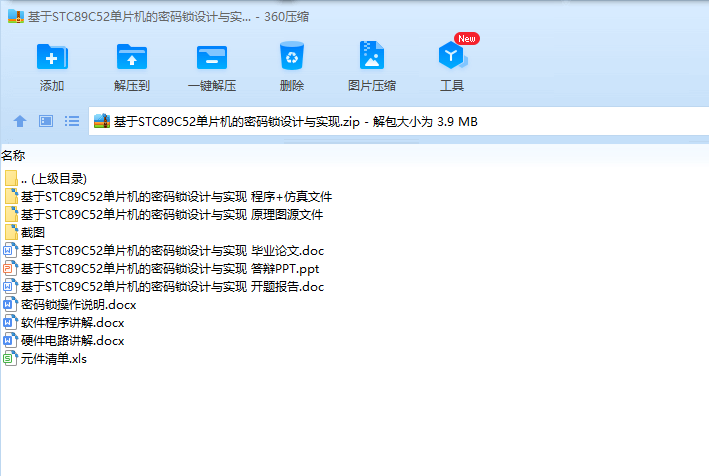
Task: Open the 工具 (Tools) icon with New badge
Action: pyautogui.click(x=454, y=55)
